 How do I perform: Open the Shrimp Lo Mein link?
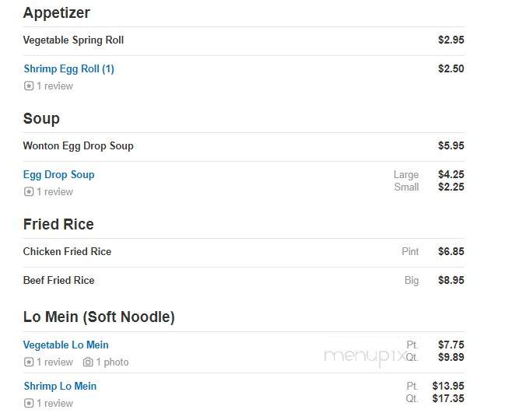60,387
